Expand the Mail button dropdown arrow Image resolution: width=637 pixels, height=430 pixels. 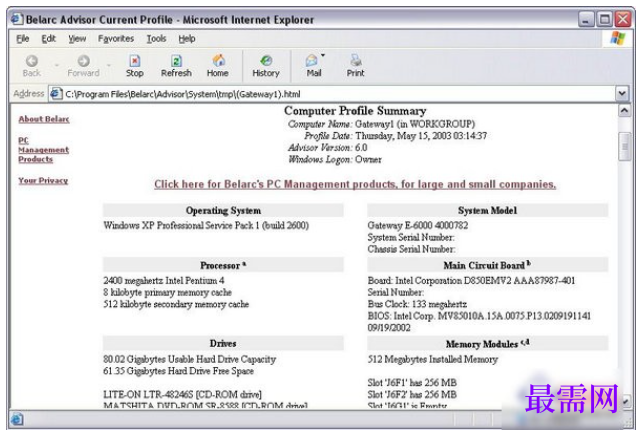323,55
